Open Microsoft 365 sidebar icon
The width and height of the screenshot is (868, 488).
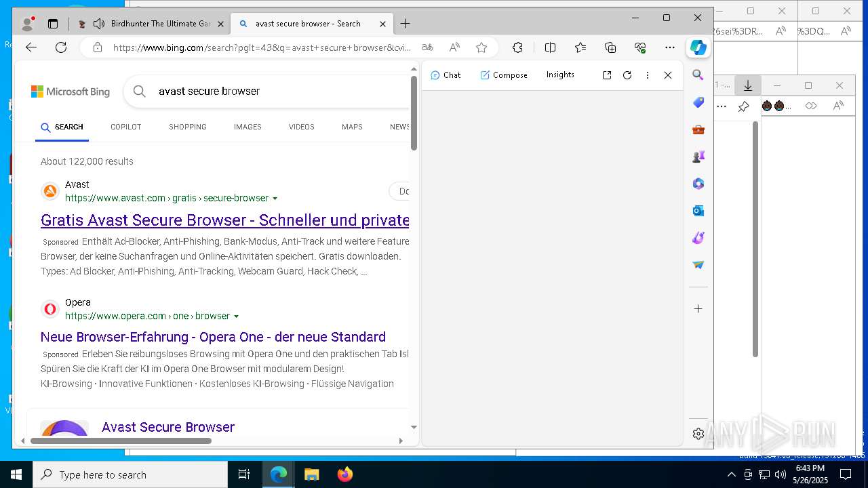[698, 184]
